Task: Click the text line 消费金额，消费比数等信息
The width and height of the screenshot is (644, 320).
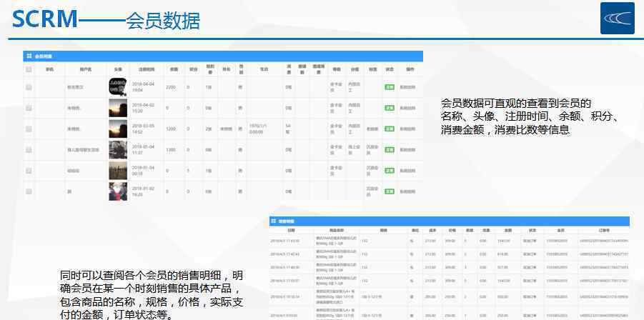Action: [x=505, y=130]
